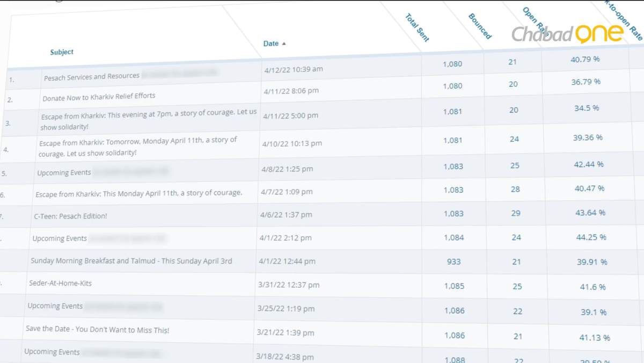Sort the table by the Subject header

62,52
